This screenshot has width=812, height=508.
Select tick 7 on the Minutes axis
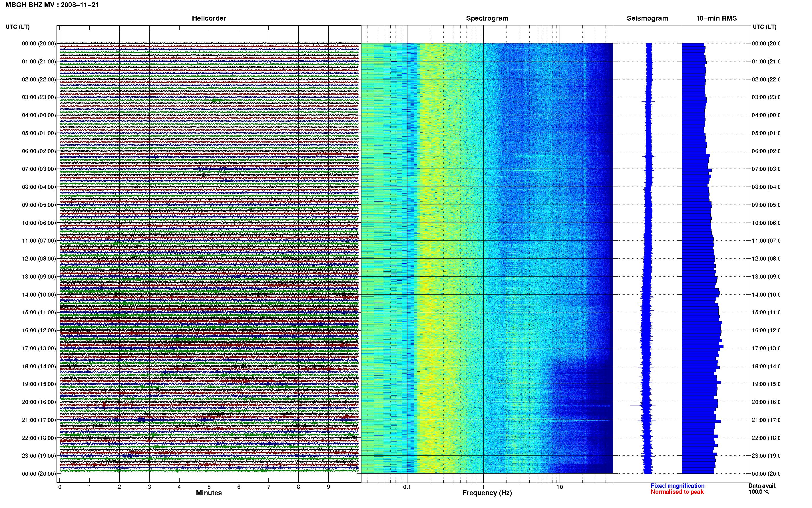tap(269, 487)
